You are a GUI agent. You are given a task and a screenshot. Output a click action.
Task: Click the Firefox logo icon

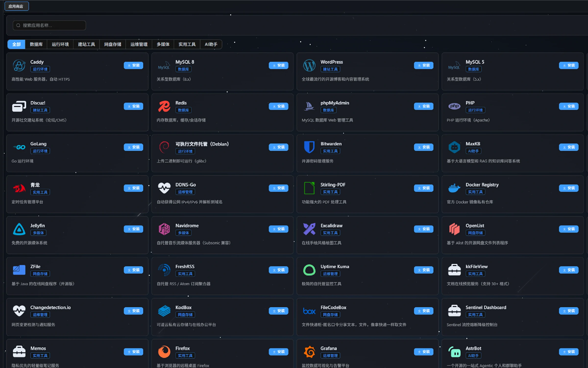click(x=164, y=352)
